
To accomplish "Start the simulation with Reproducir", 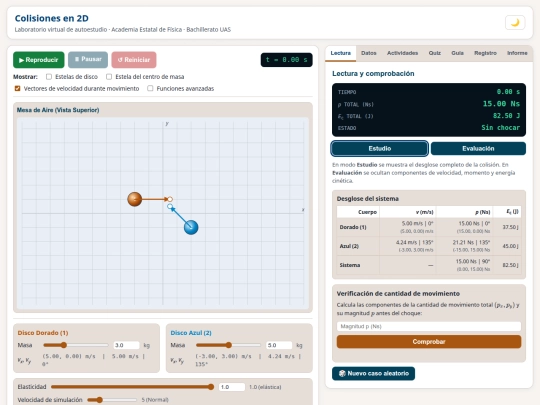I will click(39, 60).
